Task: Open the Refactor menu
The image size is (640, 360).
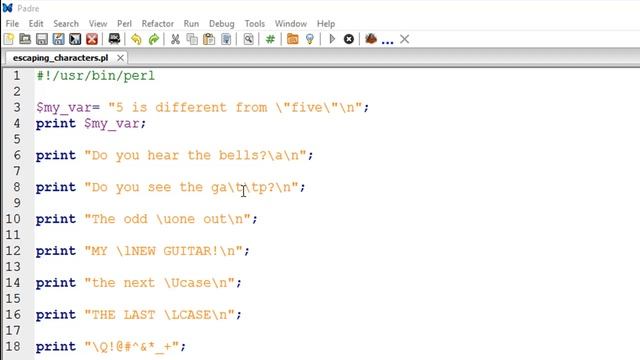Action: point(158,24)
